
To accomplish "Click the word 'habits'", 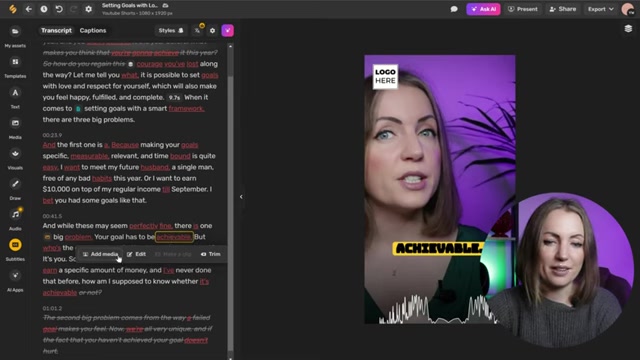I will coord(102,178).
